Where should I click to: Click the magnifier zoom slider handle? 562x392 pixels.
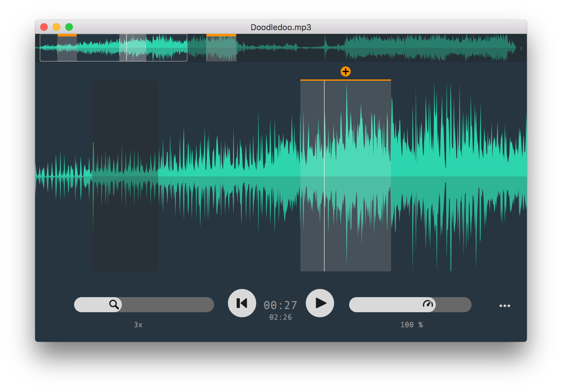(114, 304)
